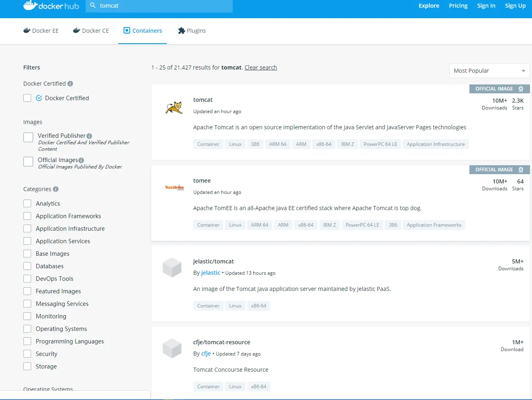Check the Storage category
532x400 pixels.
click(x=27, y=366)
